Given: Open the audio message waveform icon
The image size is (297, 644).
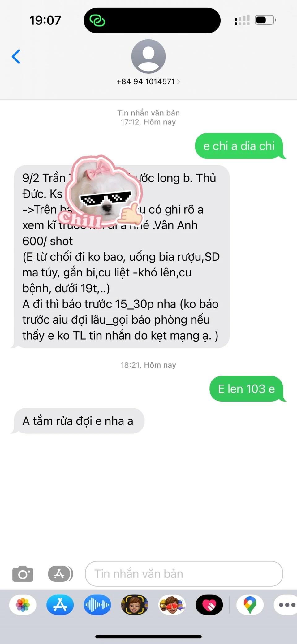Looking at the screenshot, I should coord(97,605).
